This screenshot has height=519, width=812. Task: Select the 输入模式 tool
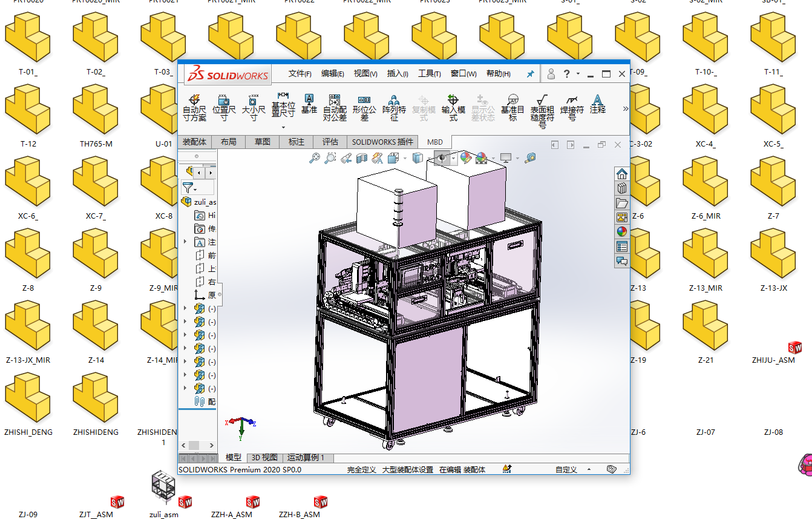tap(453, 108)
